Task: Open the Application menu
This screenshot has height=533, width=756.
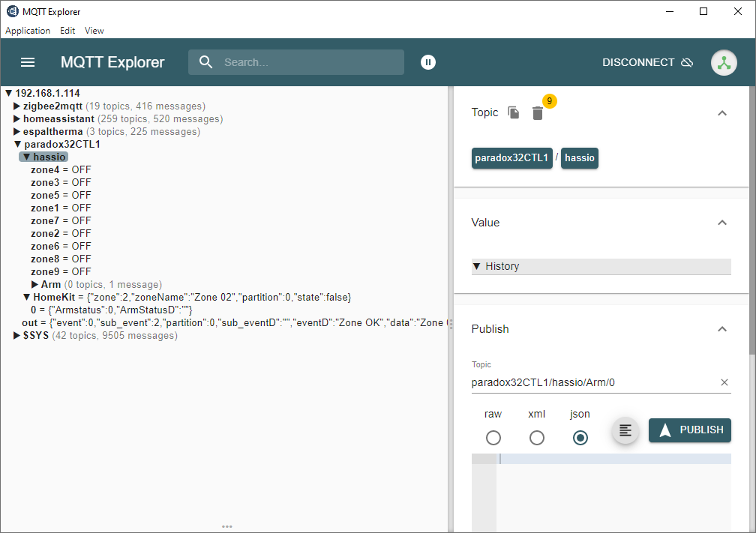Action: (x=27, y=31)
